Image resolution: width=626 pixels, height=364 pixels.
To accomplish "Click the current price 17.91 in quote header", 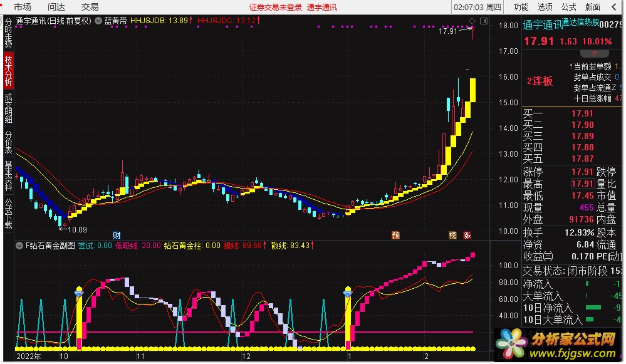I will (539, 41).
